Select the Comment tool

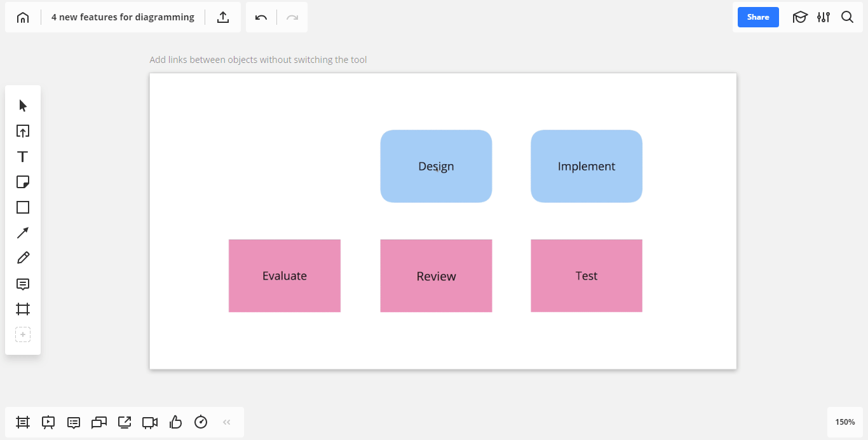[23, 284]
